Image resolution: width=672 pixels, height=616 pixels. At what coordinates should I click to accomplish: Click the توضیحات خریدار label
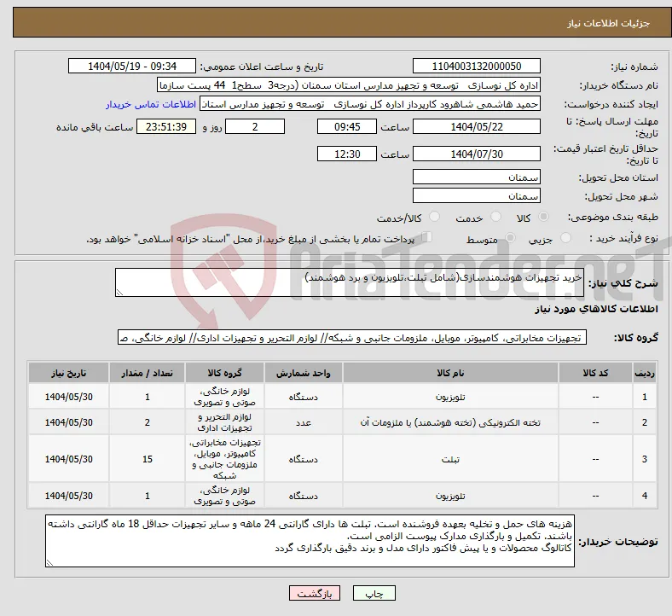pos(618,542)
